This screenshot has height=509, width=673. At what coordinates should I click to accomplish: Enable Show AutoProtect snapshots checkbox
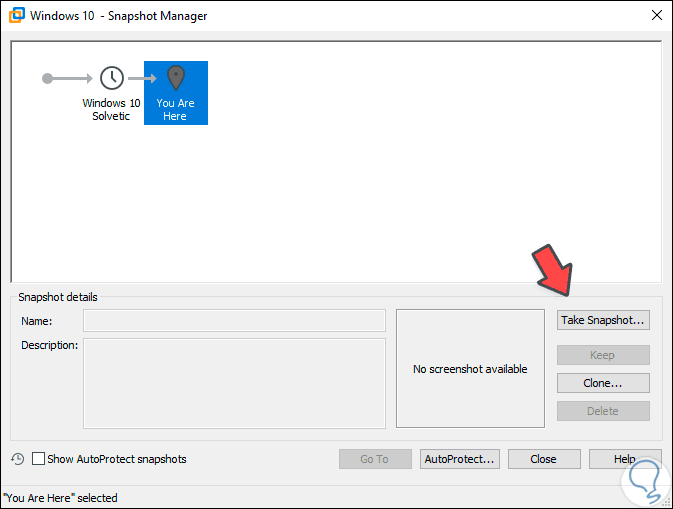(39, 459)
